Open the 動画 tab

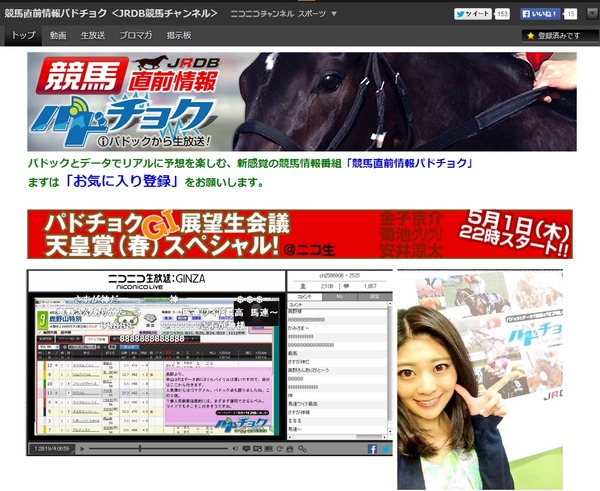click(58, 36)
